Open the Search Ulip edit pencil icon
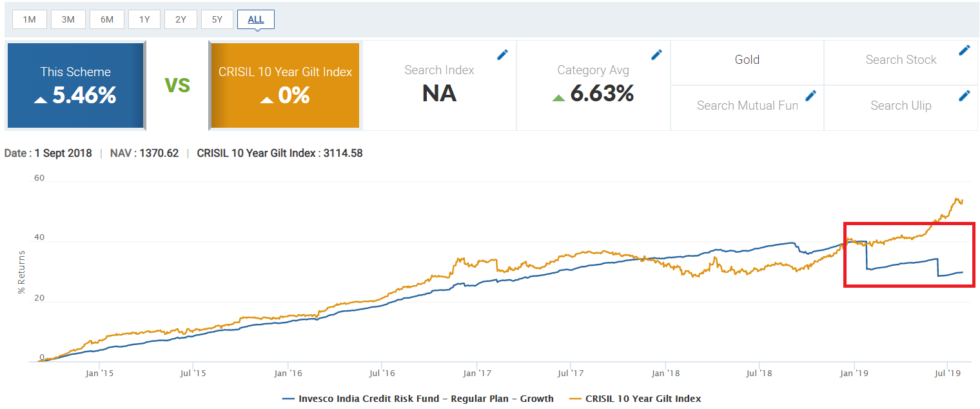980x409 pixels. click(965, 95)
